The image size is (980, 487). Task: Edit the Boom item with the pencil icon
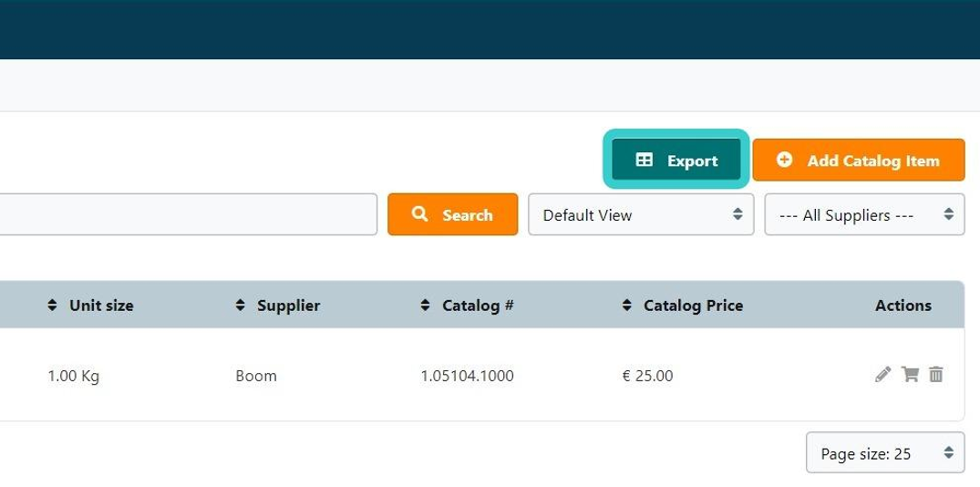pos(882,375)
